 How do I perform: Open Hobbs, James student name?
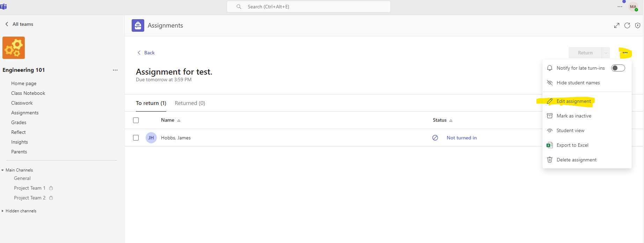[x=176, y=138]
